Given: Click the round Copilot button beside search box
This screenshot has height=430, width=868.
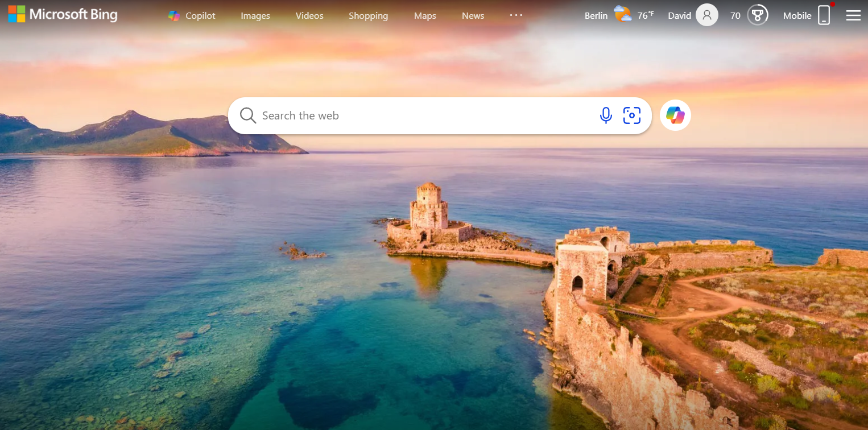Looking at the screenshot, I should tap(675, 115).
